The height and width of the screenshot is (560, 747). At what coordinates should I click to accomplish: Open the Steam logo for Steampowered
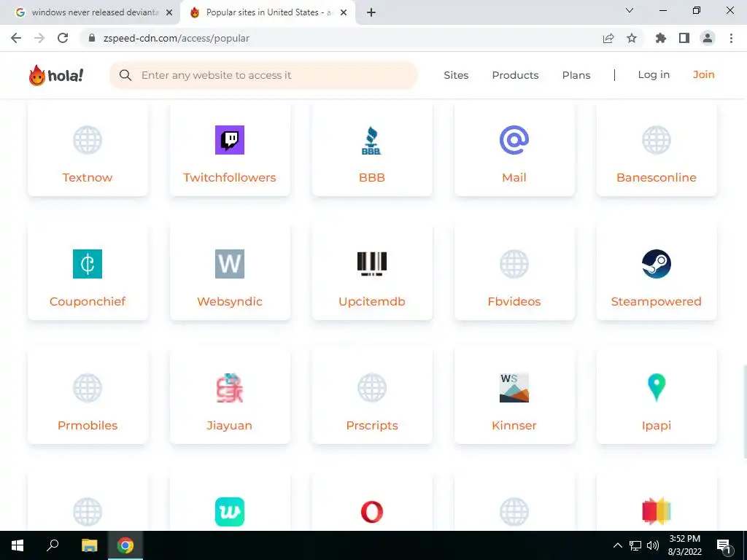coord(657,264)
